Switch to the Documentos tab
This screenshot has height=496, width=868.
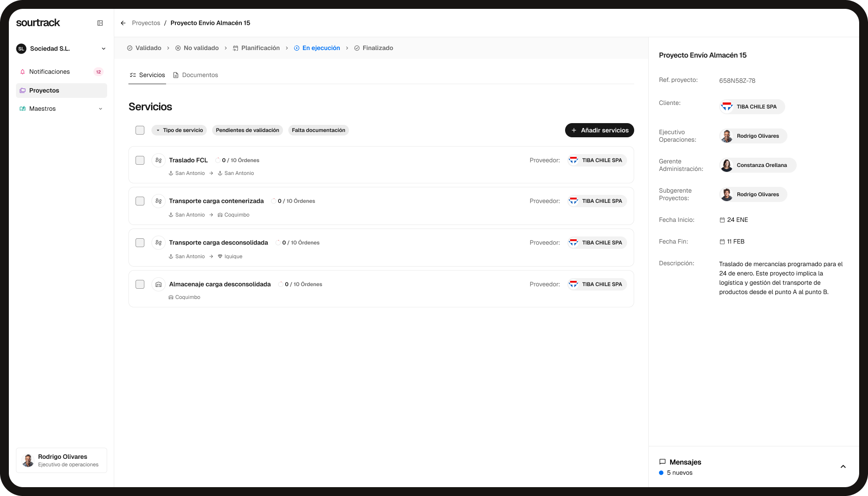click(200, 75)
